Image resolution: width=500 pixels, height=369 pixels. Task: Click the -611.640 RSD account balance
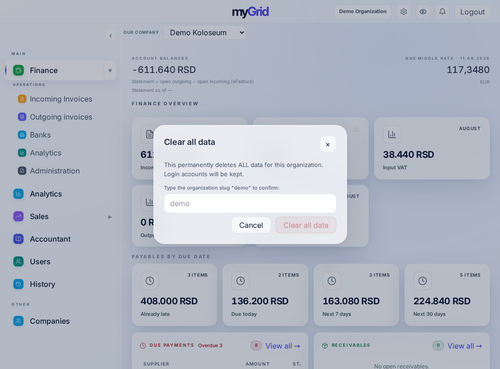pos(164,70)
